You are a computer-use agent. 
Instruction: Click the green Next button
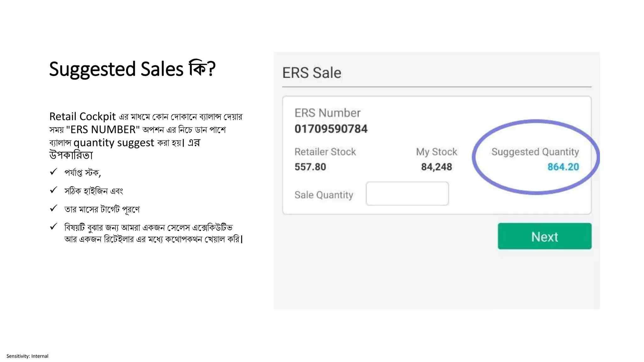[545, 236]
